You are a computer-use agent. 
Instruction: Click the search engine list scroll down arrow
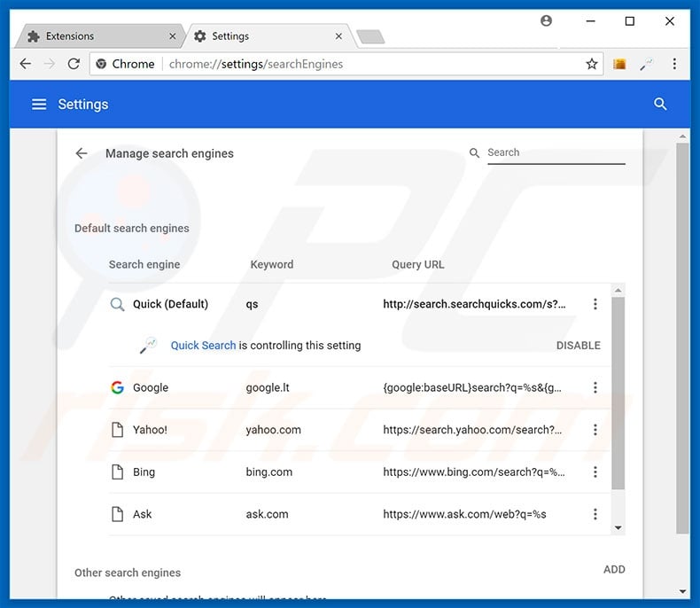tap(618, 528)
